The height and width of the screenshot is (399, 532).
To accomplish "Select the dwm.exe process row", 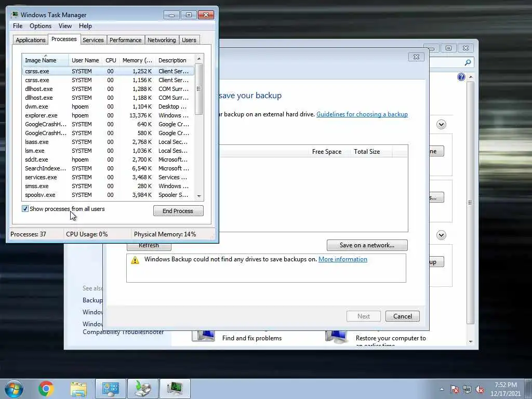I will 108,107.
